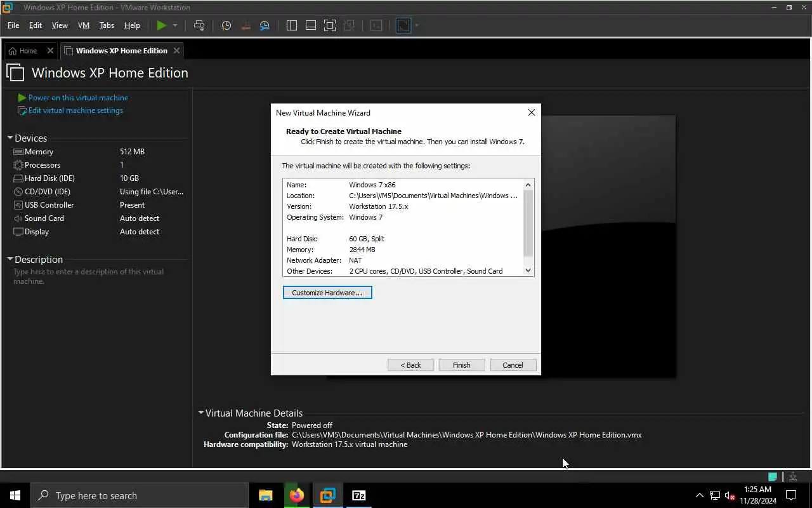Click the settings list scrollbar thumb
The width and height of the screenshot is (812, 508).
[528, 223]
